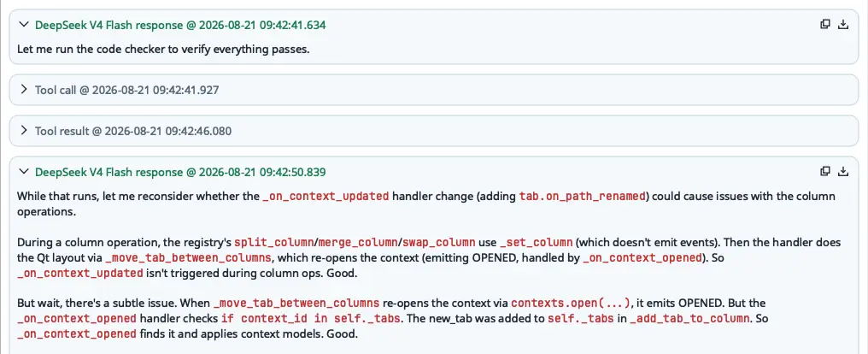Image resolution: width=868 pixels, height=354 pixels.
Task: Click the tab.on_path_renamed code snippet
Action: (583, 197)
